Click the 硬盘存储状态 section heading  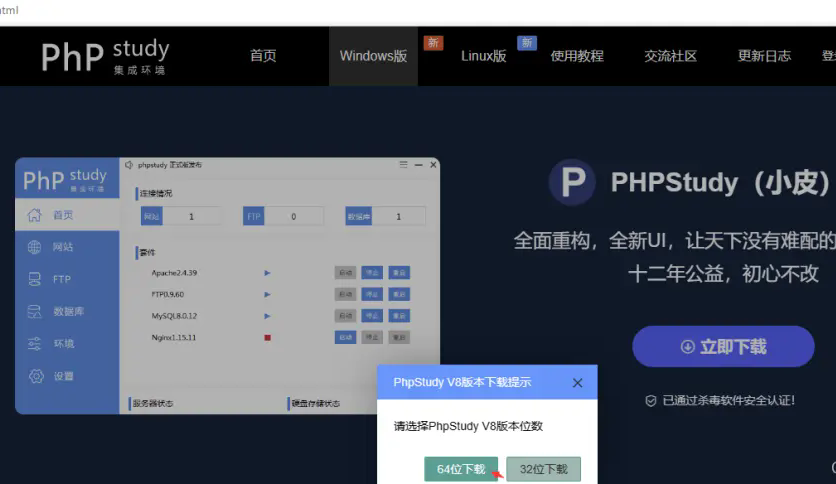pos(316,404)
